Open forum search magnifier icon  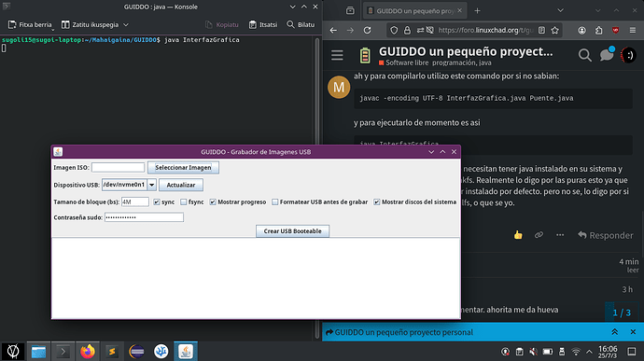[x=584, y=55]
